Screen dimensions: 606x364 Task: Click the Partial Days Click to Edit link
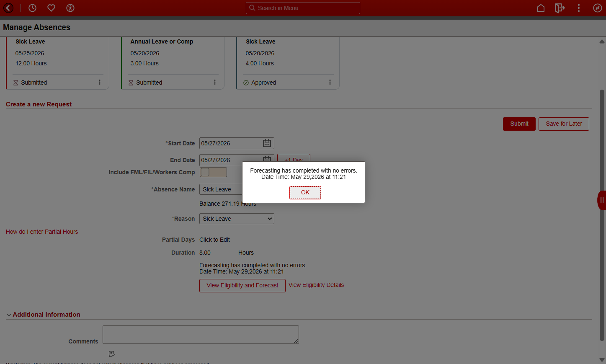point(214,240)
